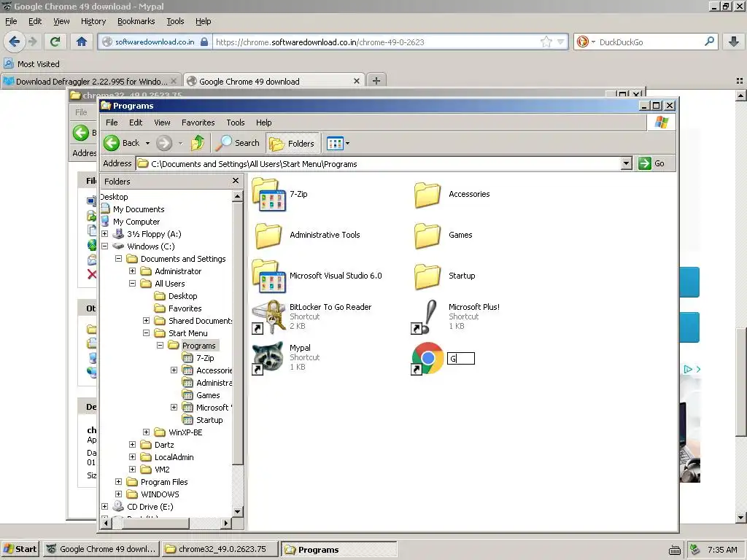Click the Search magnifier toolbar button

(237, 143)
